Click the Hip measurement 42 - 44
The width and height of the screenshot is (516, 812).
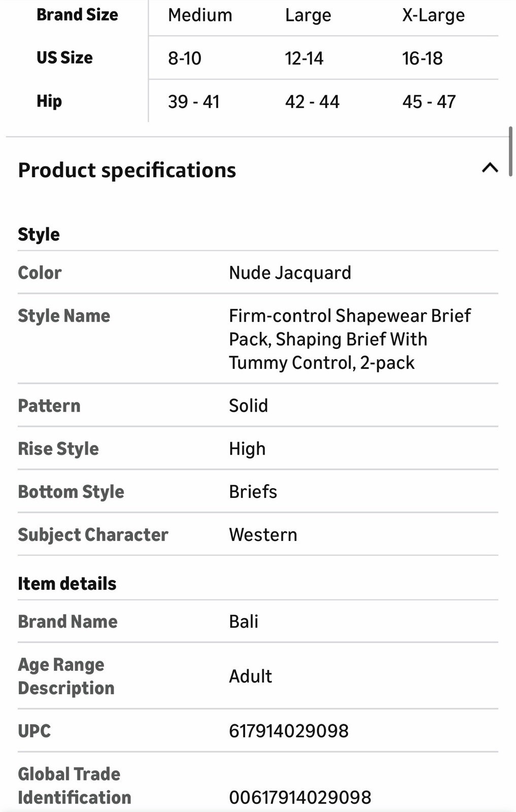point(312,102)
